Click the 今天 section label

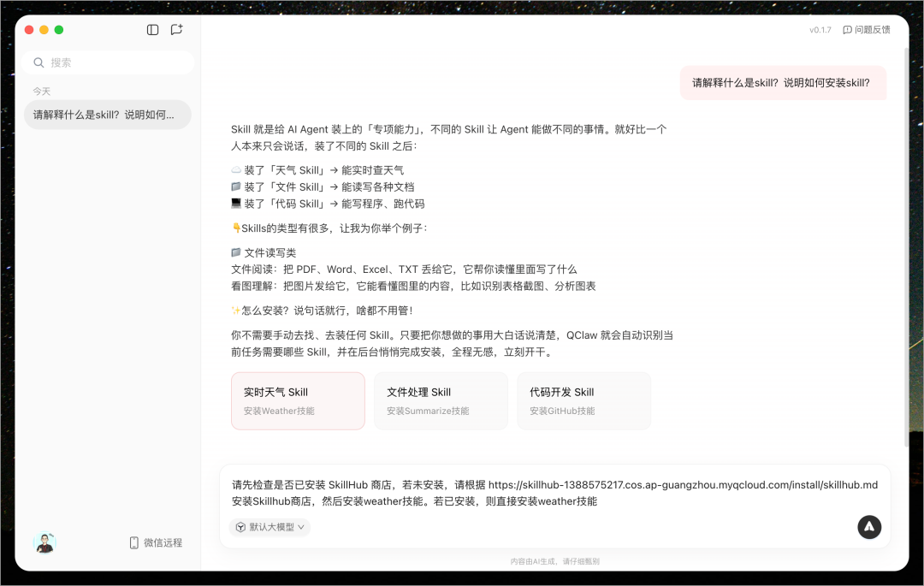pyautogui.click(x=41, y=92)
